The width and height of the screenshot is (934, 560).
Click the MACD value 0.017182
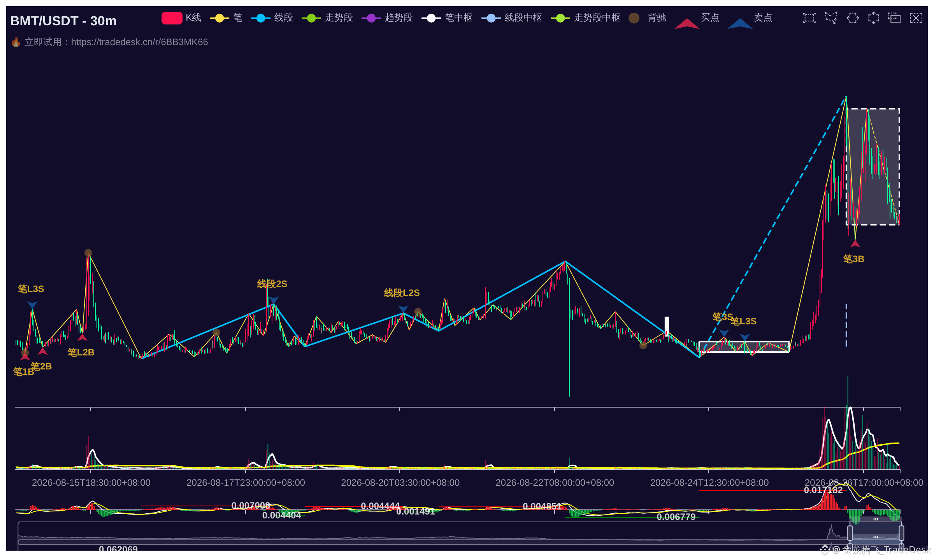pos(823,490)
